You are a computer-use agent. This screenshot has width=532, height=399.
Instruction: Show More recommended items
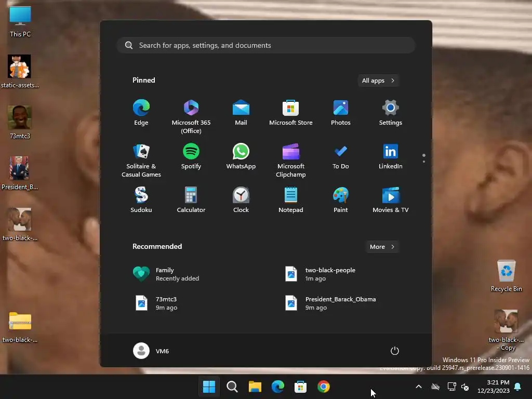pos(382,247)
